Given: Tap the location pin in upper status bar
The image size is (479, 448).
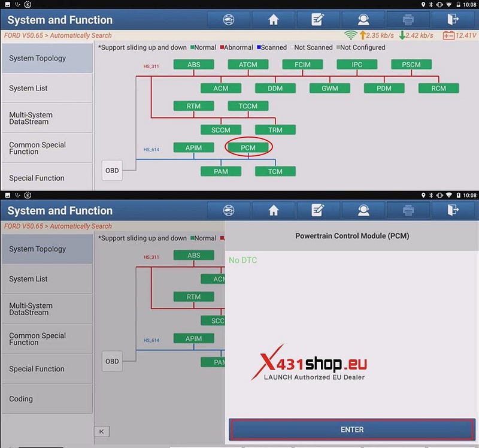Looking at the screenshot, I should pos(423,4).
